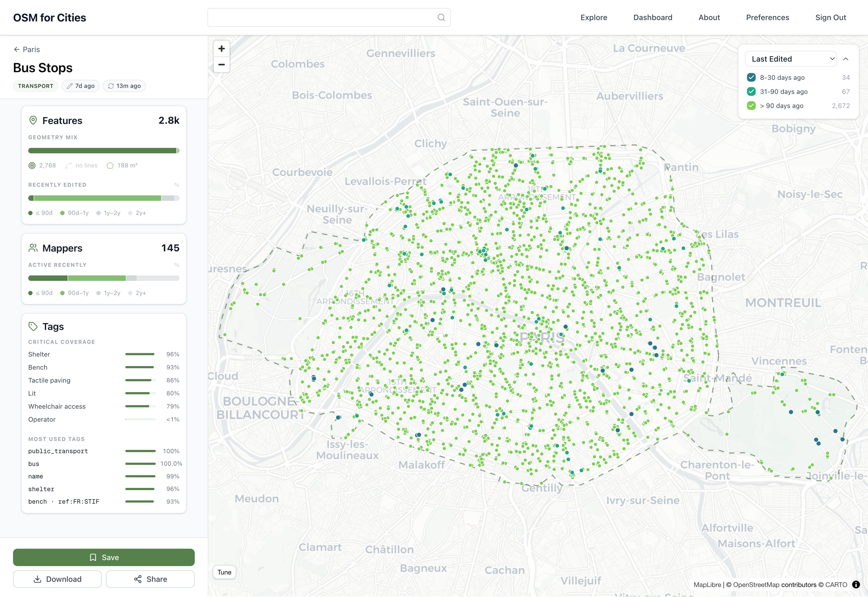Image resolution: width=868 pixels, height=597 pixels.
Task: Click the Geometry Mix progress bar
Action: point(104,151)
